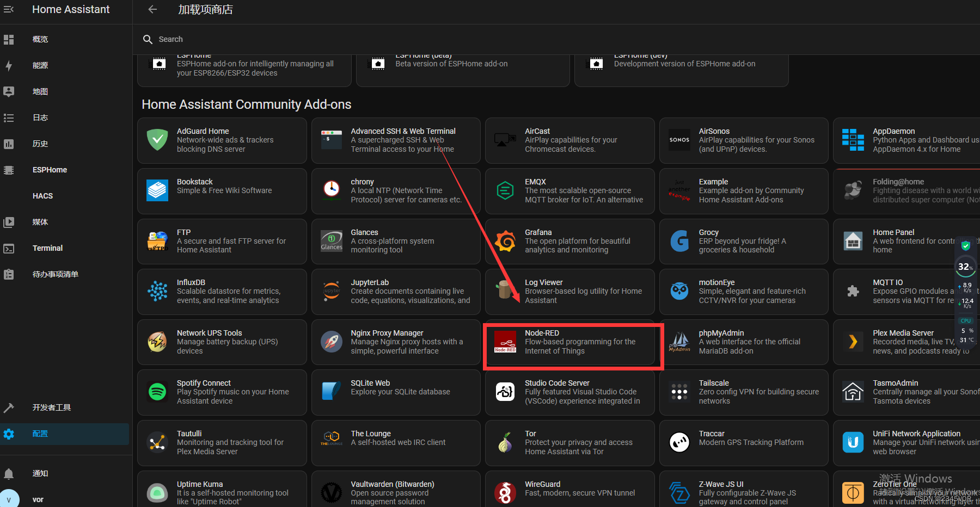Open the Log Viewer add-on card
The width and height of the screenshot is (980, 507).
click(x=570, y=292)
